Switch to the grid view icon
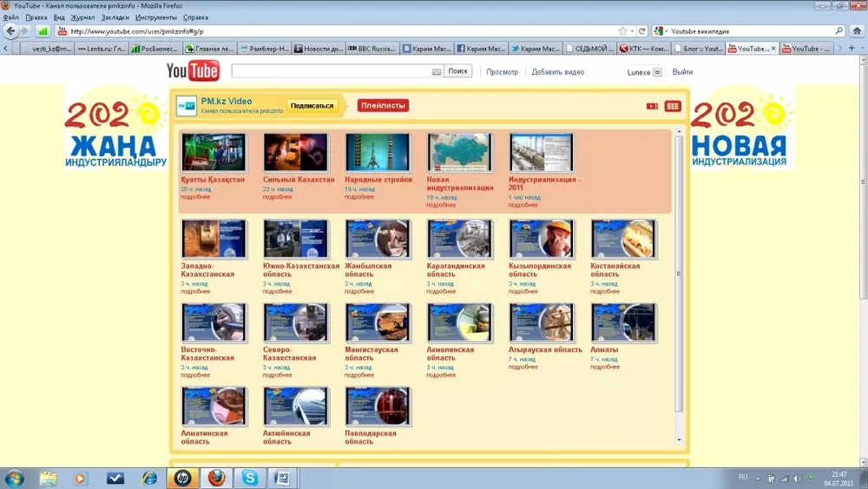The height and width of the screenshot is (489, 868). [673, 106]
